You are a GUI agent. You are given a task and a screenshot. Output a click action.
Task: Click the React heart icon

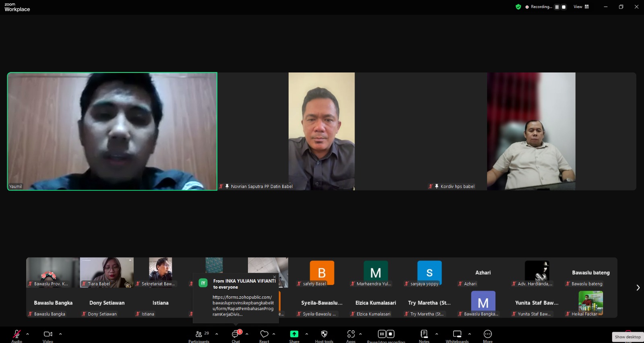(x=264, y=334)
